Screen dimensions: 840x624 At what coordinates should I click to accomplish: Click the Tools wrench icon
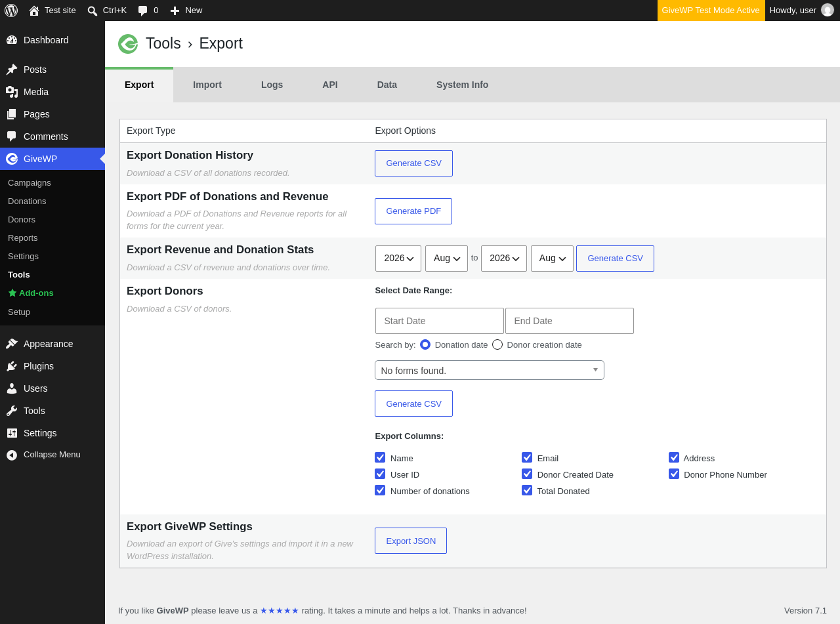coord(12,411)
